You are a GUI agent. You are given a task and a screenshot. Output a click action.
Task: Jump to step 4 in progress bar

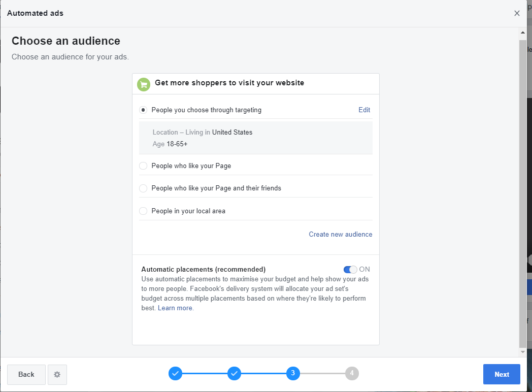352,374
